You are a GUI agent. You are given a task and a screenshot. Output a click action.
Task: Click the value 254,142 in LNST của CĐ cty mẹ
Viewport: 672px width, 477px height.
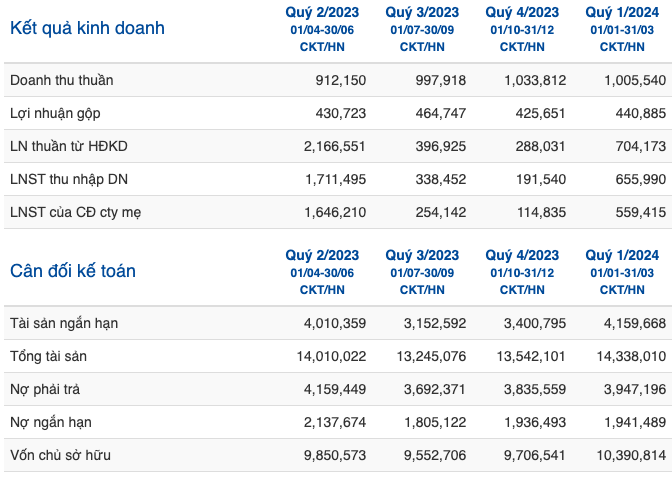click(441, 212)
